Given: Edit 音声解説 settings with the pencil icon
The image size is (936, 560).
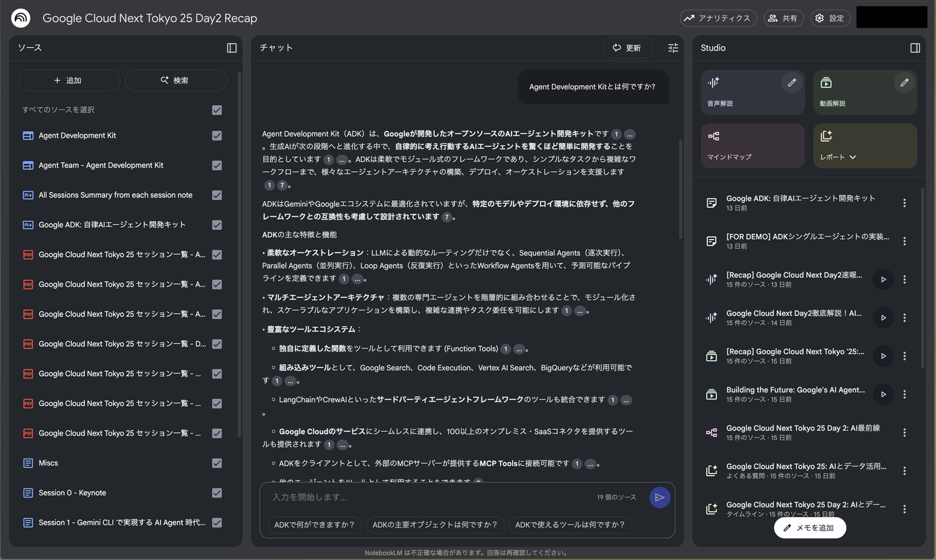Looking at the screenshot, I should pyautogui.click(x=792, y=83).
